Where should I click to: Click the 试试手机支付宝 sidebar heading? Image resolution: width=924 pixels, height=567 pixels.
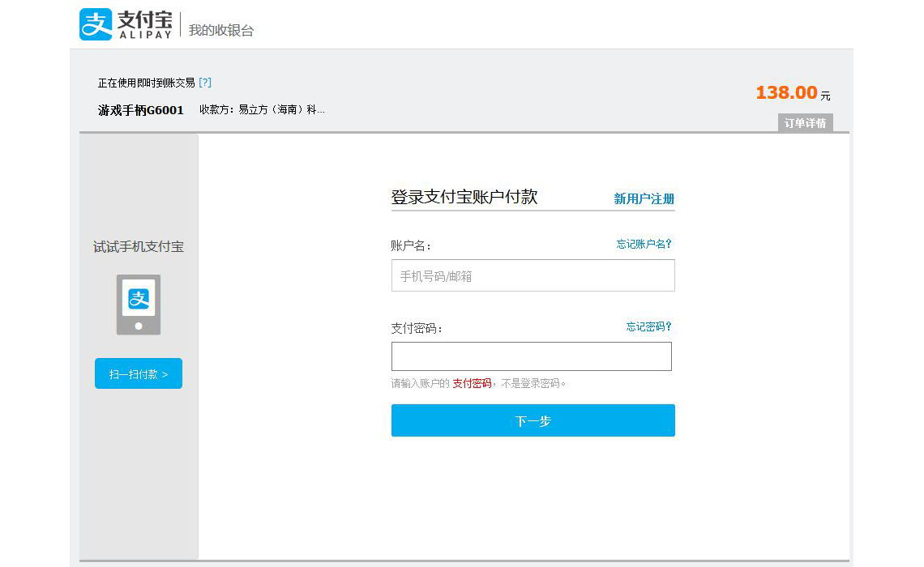pyautogui.click(x=139, y=247)
